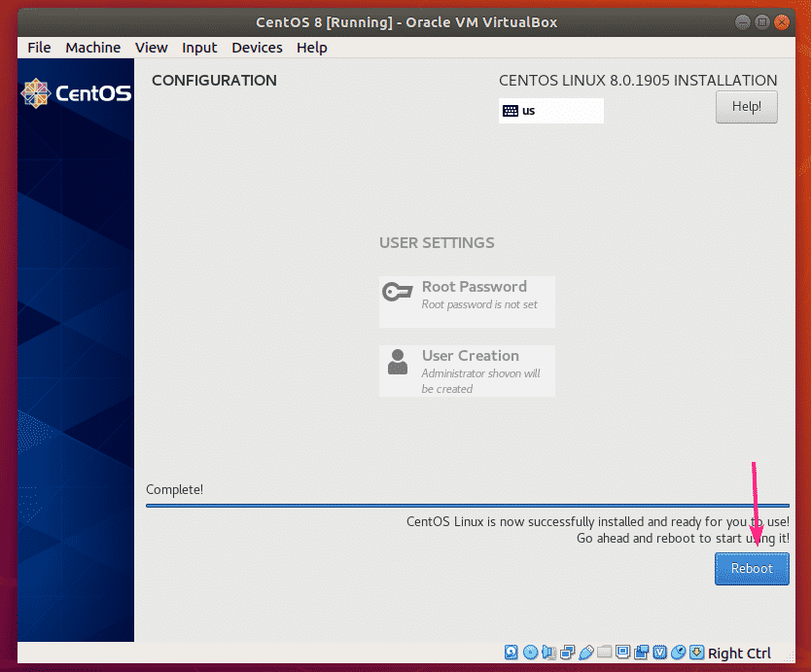Click the mouse integration status icon
The height and width of the screenshot is (672, 811).
click(678, 653)
